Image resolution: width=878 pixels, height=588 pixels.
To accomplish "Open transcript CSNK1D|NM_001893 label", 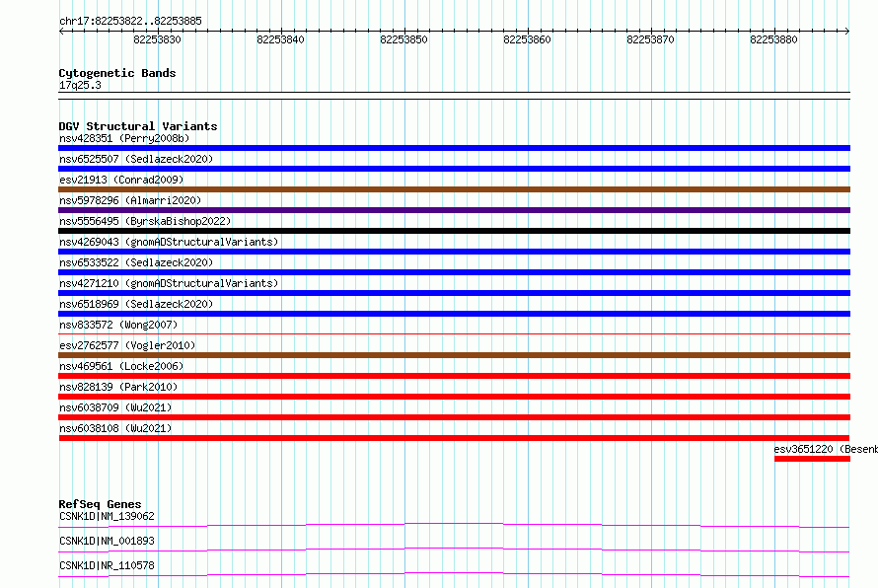I will [x=107, y=541].
